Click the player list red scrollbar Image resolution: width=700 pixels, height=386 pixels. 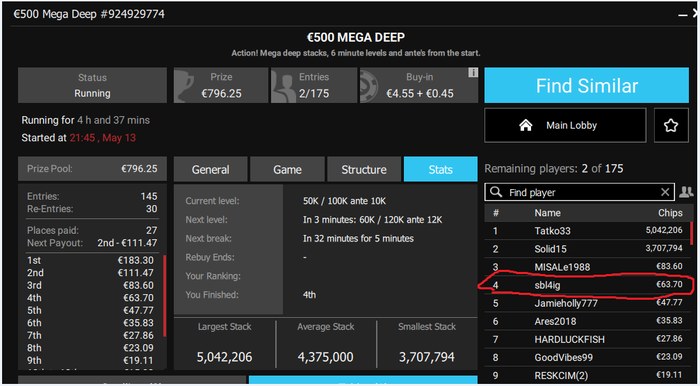pyautogui.click(x=691, y=233)
